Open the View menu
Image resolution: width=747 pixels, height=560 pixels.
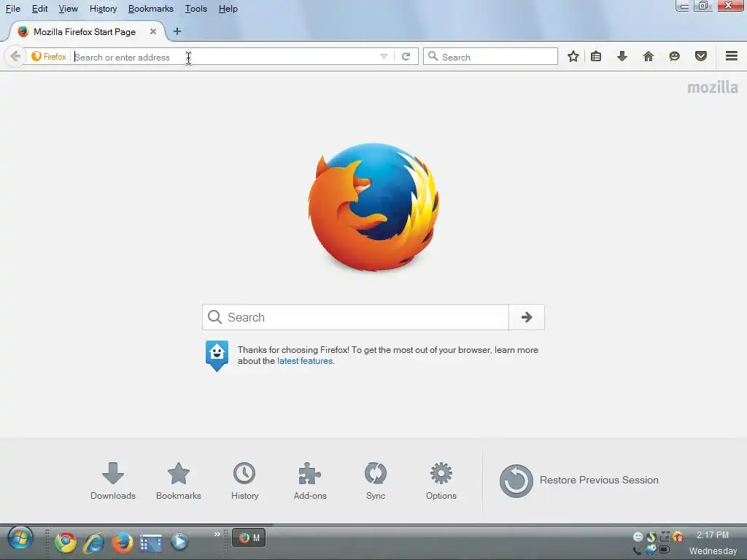pos(68,9)
